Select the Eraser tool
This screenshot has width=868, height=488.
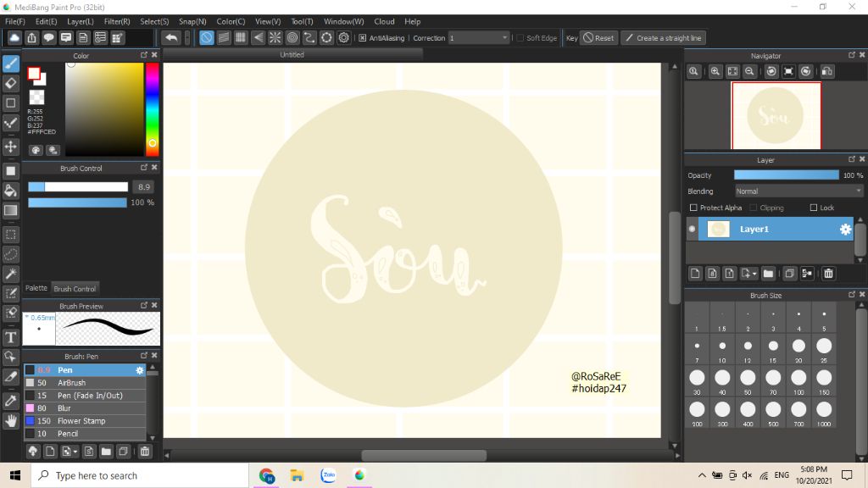(x=10, y=84)
